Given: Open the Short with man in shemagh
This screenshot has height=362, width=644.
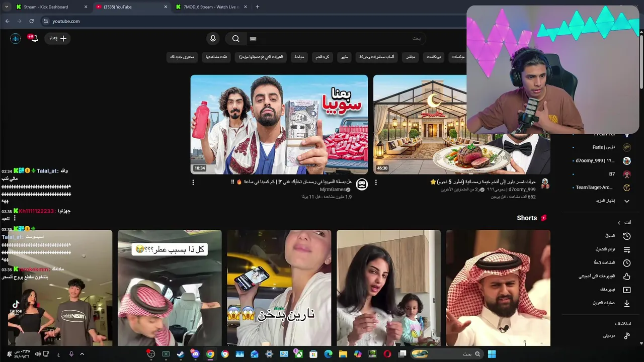Looking at the screenshot, I should pyautogui.click(x=498, y=288).
